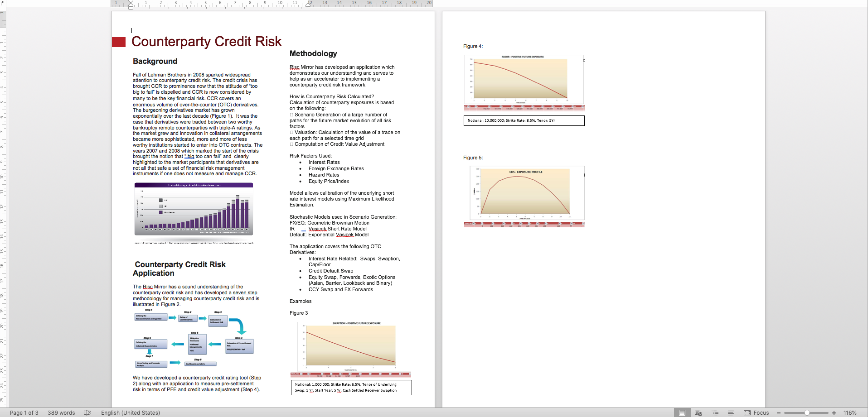
Task: Change language English (United States)
Action: 131,412
